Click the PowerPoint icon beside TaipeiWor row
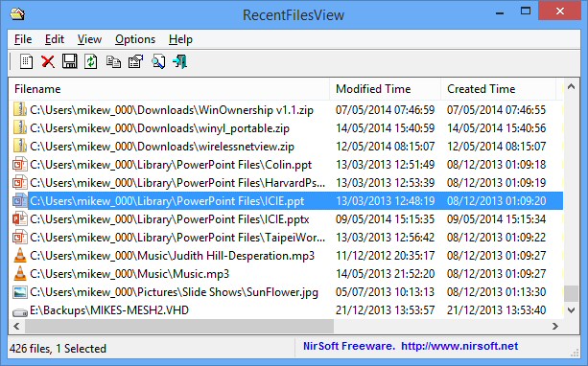Image resolution: width=588 pixels, height=366 pixels. click(x=20, y=237)
